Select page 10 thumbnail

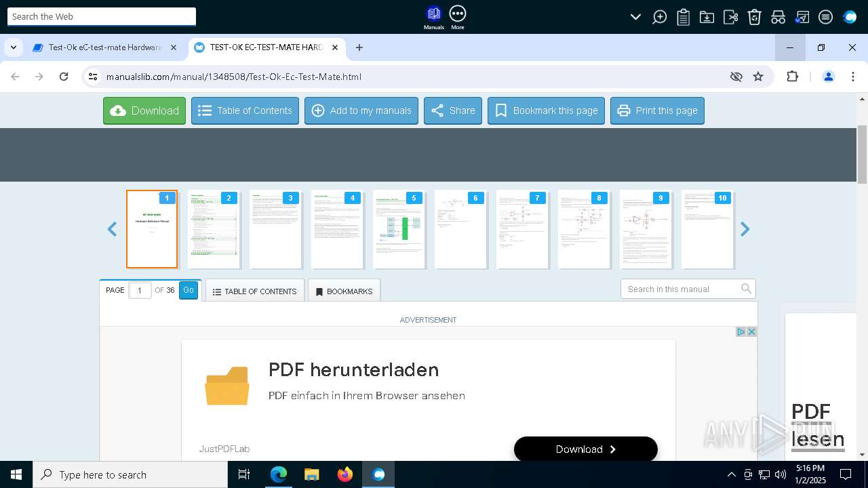pos(707,229)
